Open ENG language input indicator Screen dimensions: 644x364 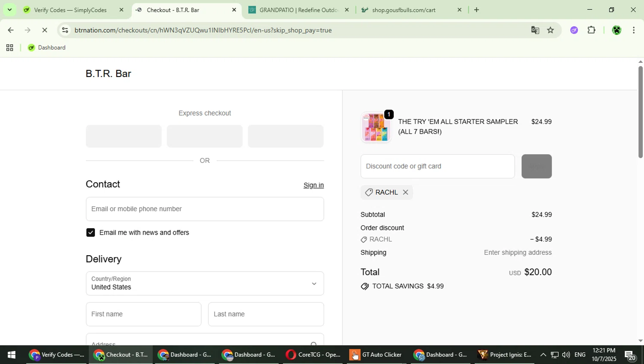coord(580,355)
